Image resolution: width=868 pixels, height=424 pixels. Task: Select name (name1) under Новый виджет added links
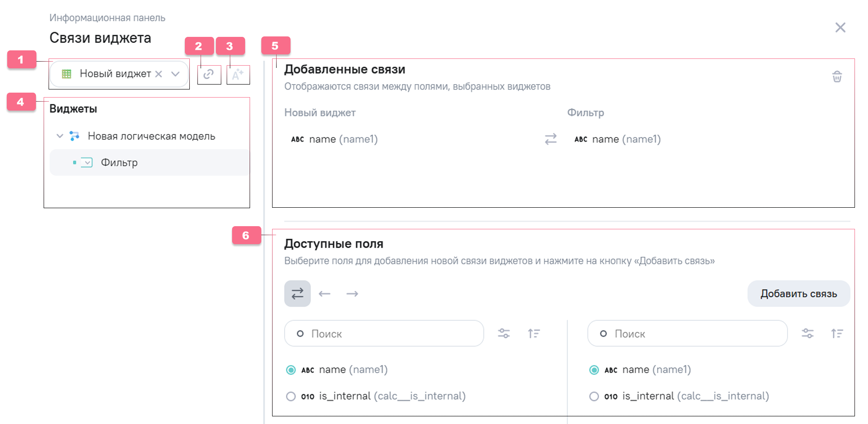coord(335,139)
